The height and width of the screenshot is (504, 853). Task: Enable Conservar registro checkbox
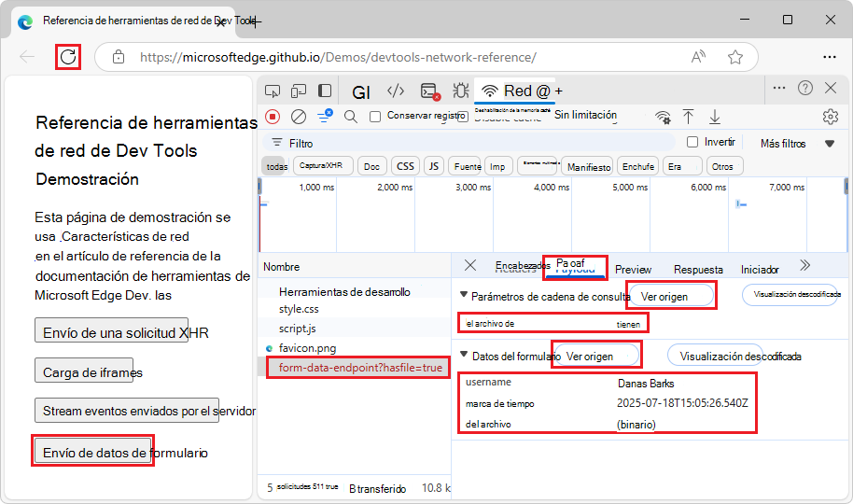(375, 117)
